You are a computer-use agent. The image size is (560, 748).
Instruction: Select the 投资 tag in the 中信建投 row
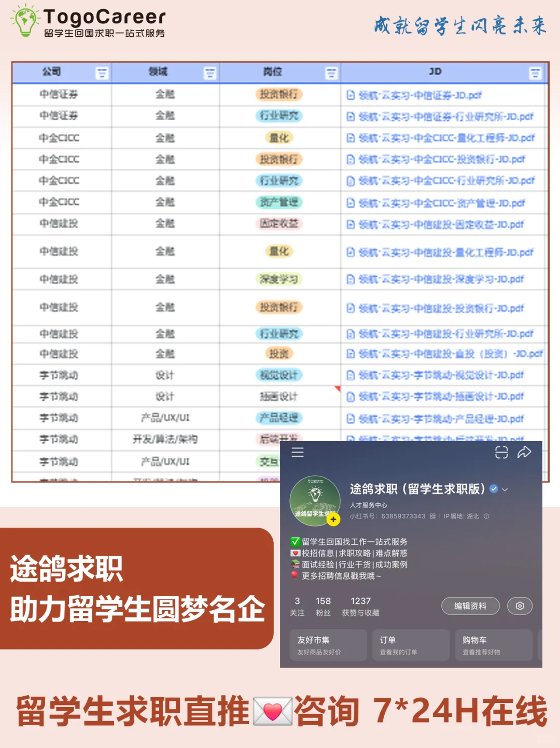(279, 354)
